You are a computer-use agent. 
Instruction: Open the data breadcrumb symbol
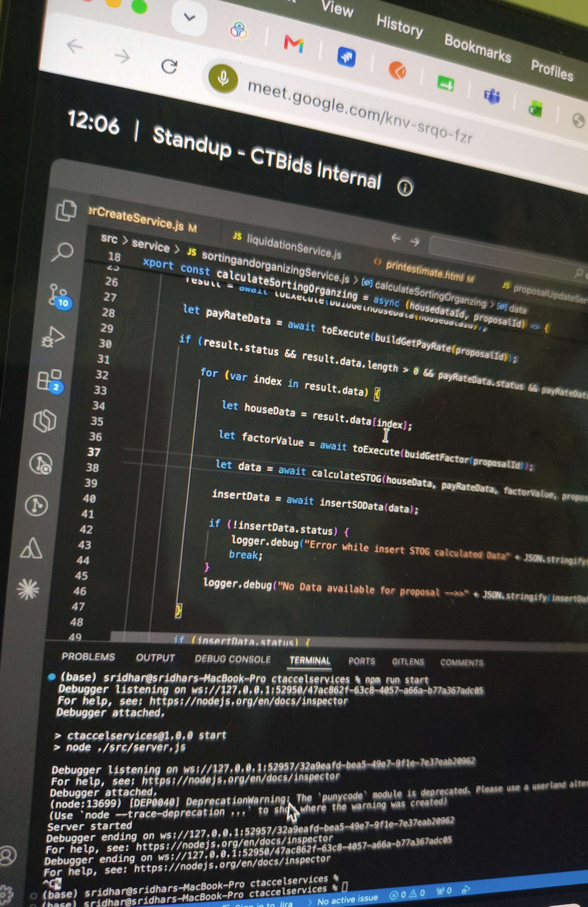click(x=512, y=308)
